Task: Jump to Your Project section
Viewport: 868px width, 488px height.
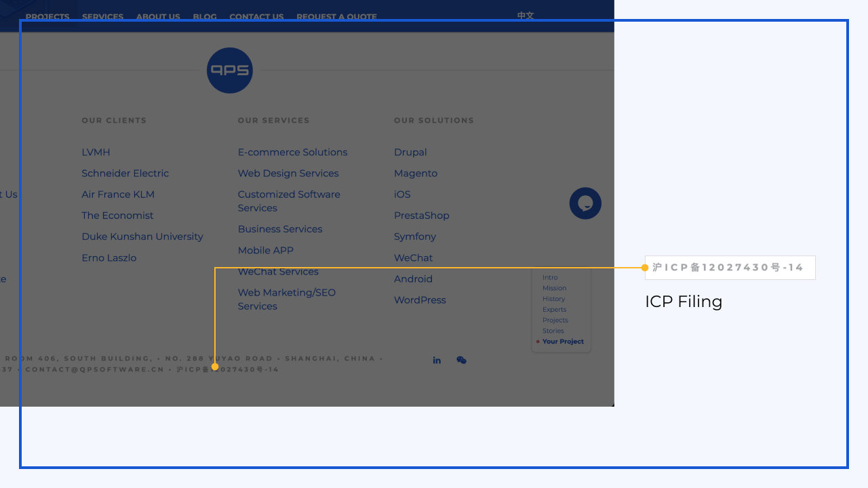Action: [x=563, y=342]
